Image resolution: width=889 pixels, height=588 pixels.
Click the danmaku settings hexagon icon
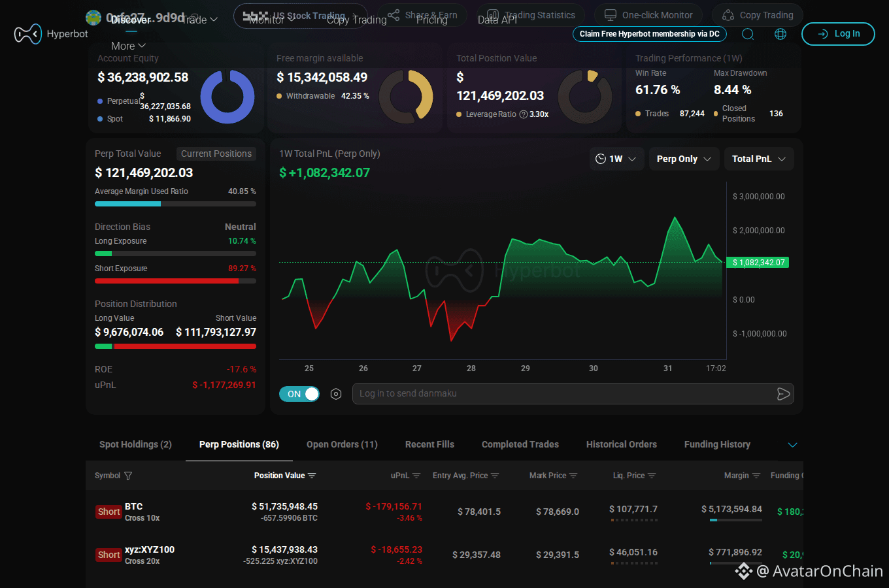336,394
